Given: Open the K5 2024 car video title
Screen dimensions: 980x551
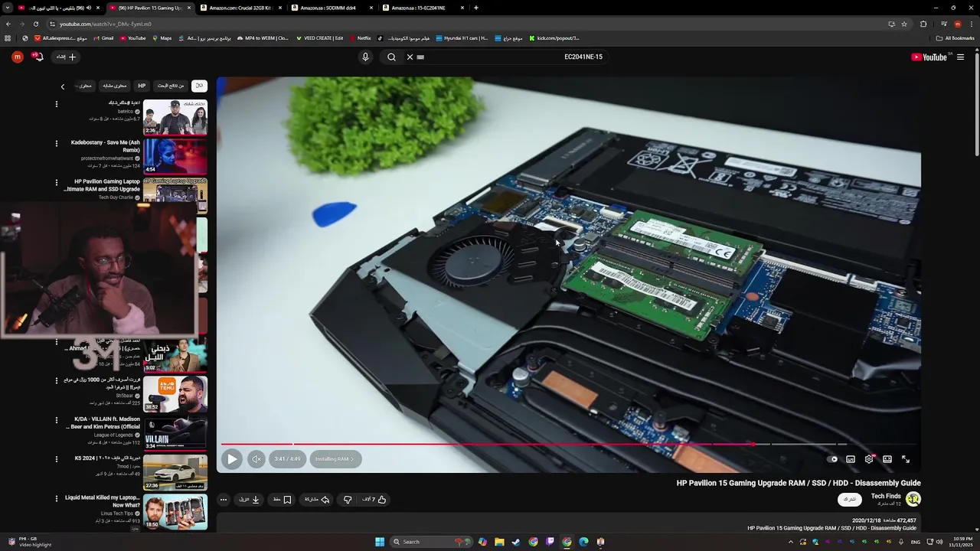Looking at the screenshot, I should click(108, 458).
